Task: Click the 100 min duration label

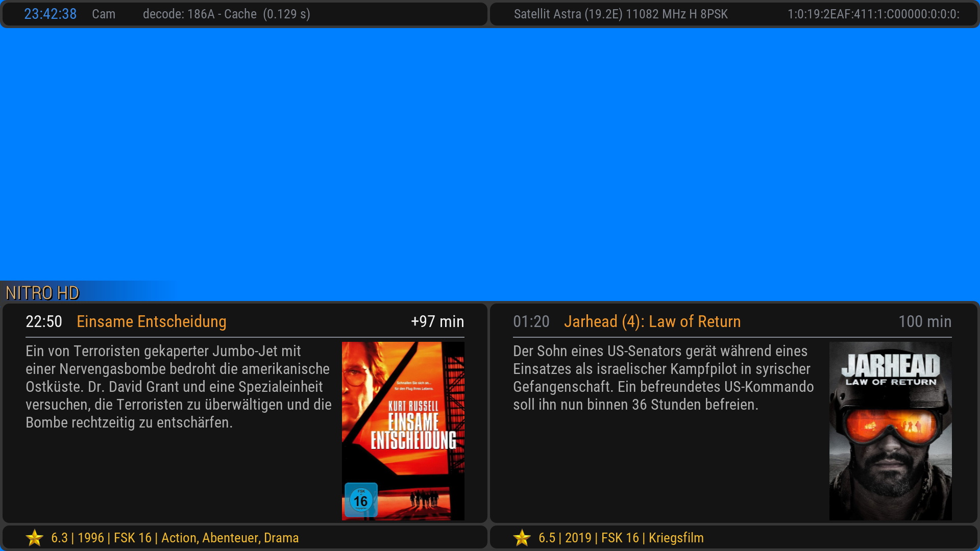Action: (924, 321)
